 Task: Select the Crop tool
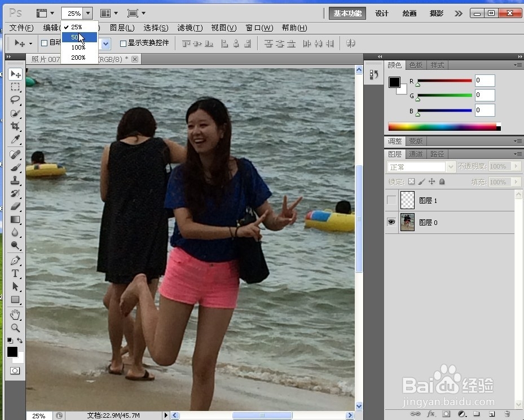point(15,126)
